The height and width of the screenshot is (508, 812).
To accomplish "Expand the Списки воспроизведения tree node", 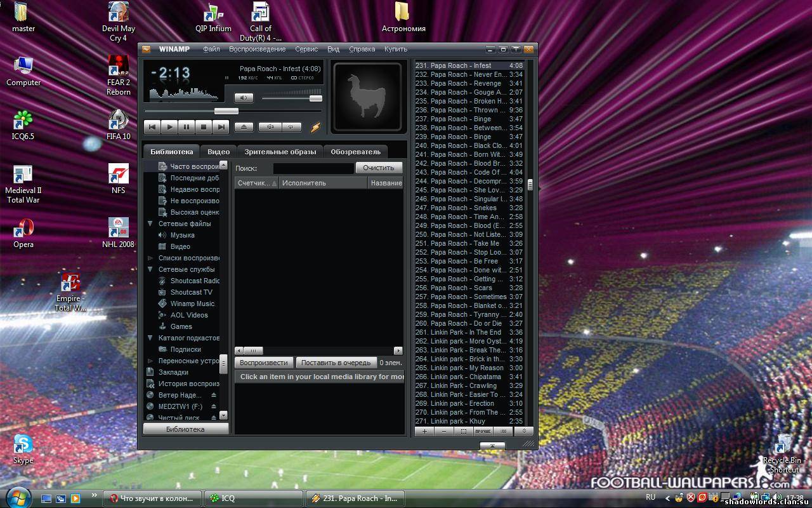I will (150, 258).
